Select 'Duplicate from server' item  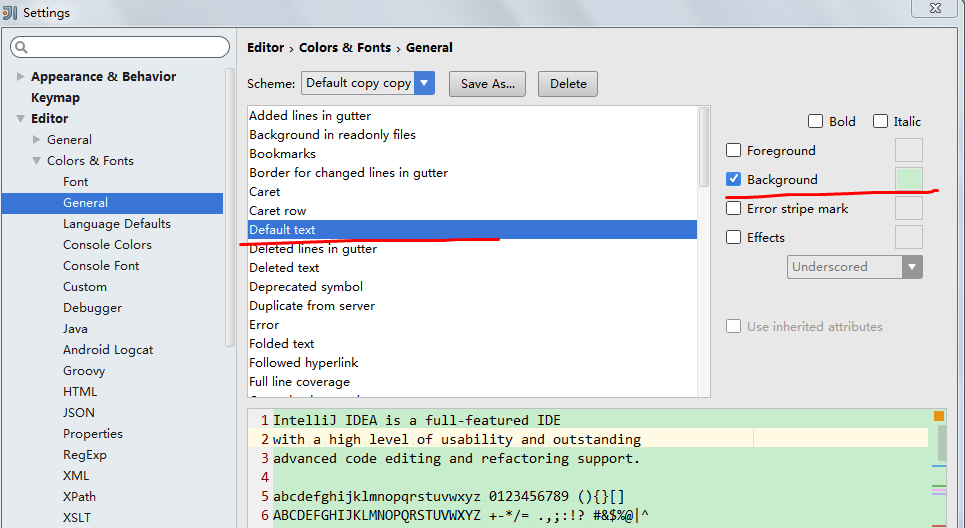[x=472, y=306]
